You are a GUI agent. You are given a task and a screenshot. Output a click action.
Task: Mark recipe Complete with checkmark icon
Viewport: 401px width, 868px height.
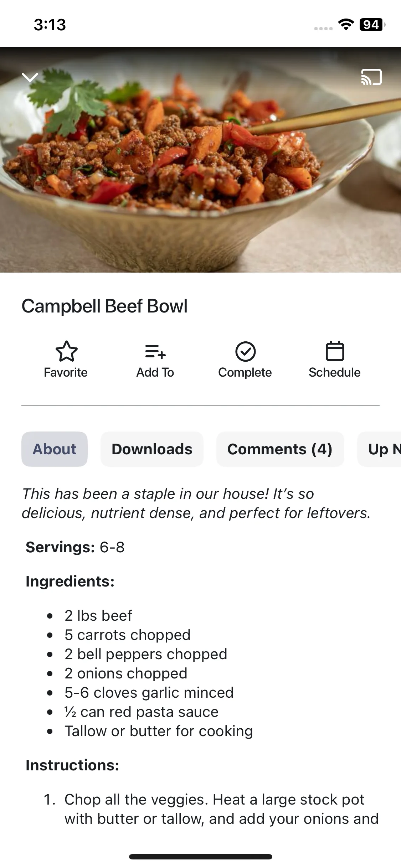pos(245,351)
